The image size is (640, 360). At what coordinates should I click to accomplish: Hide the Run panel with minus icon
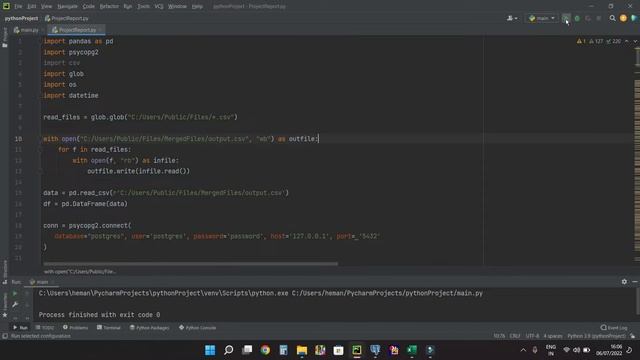pos(635,282)
